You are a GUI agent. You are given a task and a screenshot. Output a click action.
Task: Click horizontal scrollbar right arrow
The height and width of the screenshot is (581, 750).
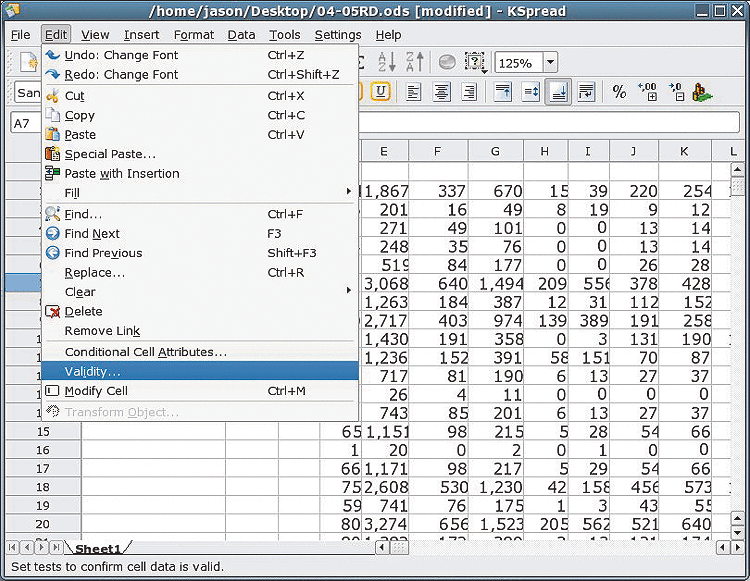point(737,547)
